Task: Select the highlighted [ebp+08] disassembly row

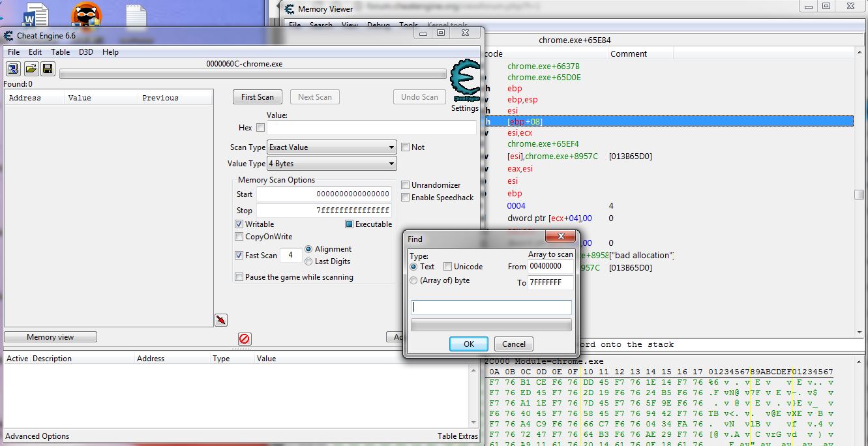Action: click(669, 121)
